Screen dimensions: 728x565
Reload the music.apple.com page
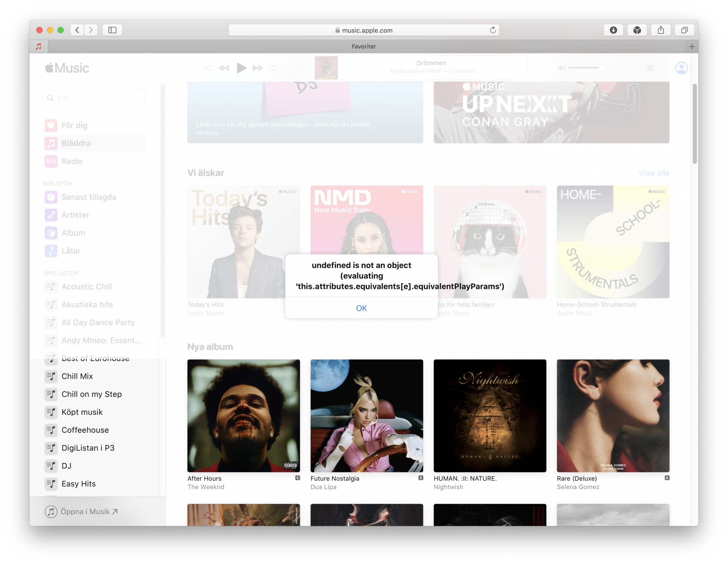pos(492,30)
